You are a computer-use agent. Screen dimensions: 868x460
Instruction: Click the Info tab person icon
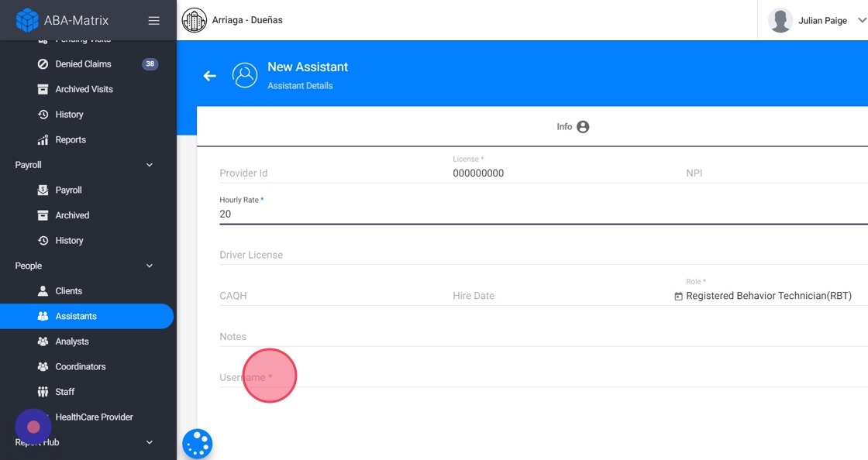click(583, 127)
